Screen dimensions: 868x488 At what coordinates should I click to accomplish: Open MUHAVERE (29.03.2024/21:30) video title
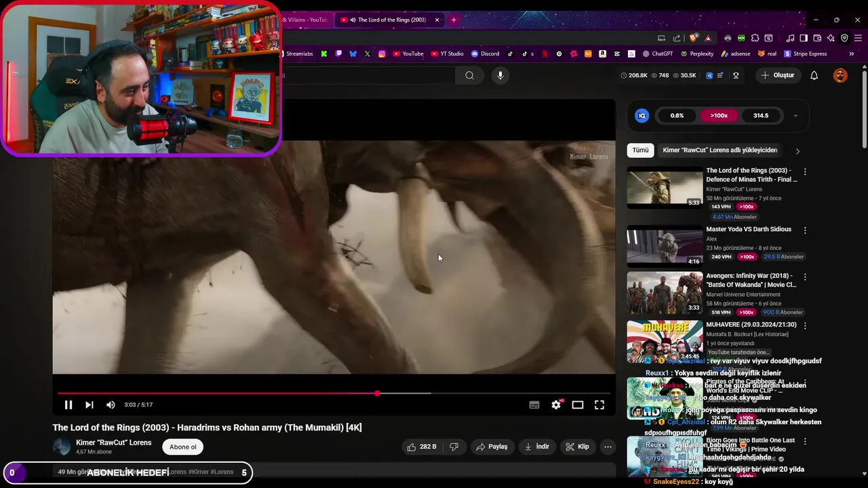751,325
